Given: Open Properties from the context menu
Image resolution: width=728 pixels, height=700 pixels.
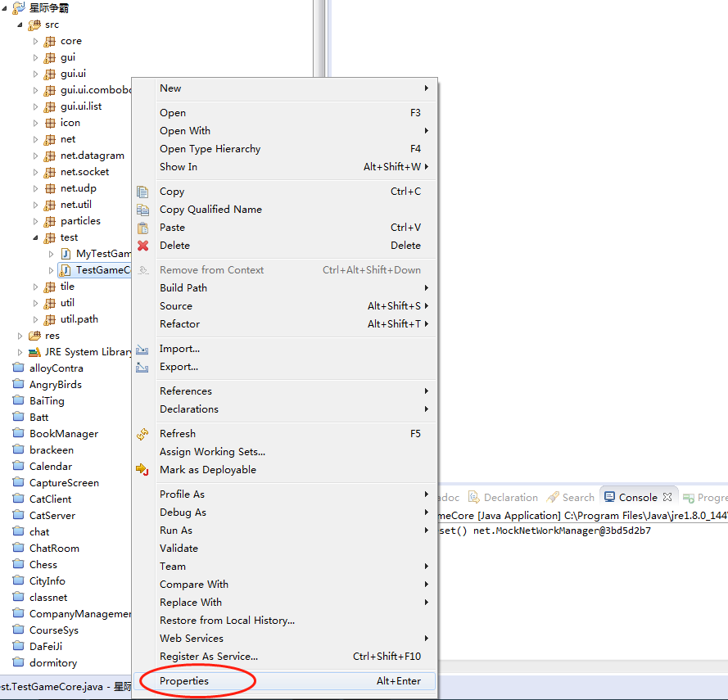Looking at the screenshot, I should (183, 680).
